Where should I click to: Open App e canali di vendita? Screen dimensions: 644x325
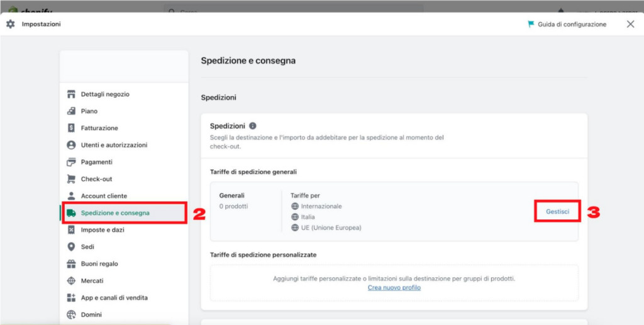tap(114, 298)
